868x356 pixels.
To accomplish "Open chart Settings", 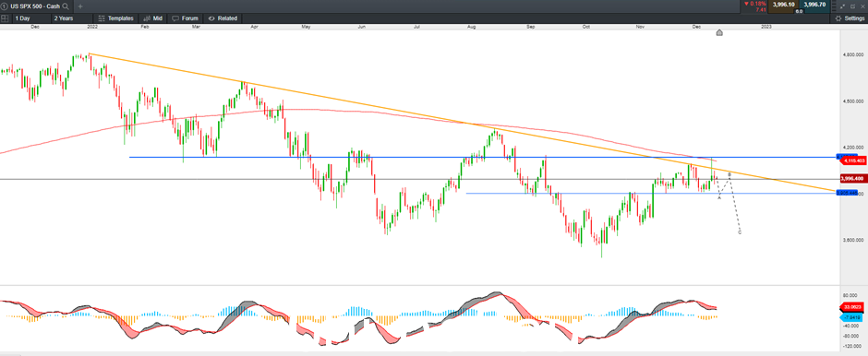I will point(850,18).
